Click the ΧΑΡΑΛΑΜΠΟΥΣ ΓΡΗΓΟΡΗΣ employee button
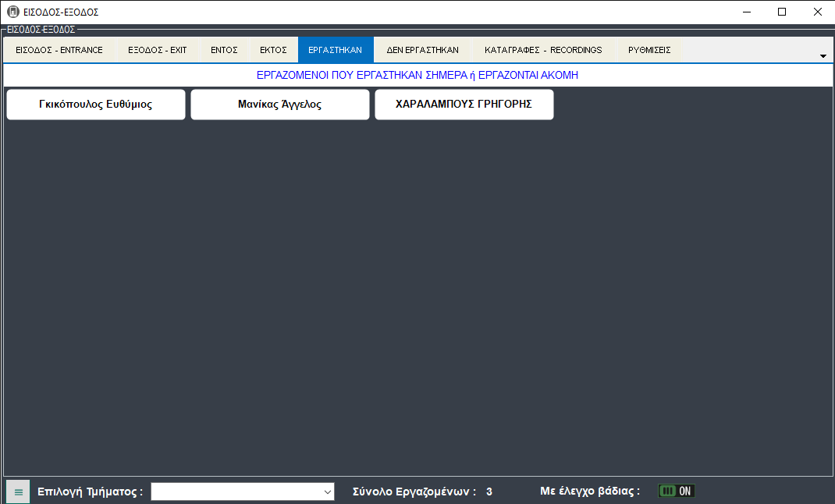835x504 pixels. click(x=464, y=105)
